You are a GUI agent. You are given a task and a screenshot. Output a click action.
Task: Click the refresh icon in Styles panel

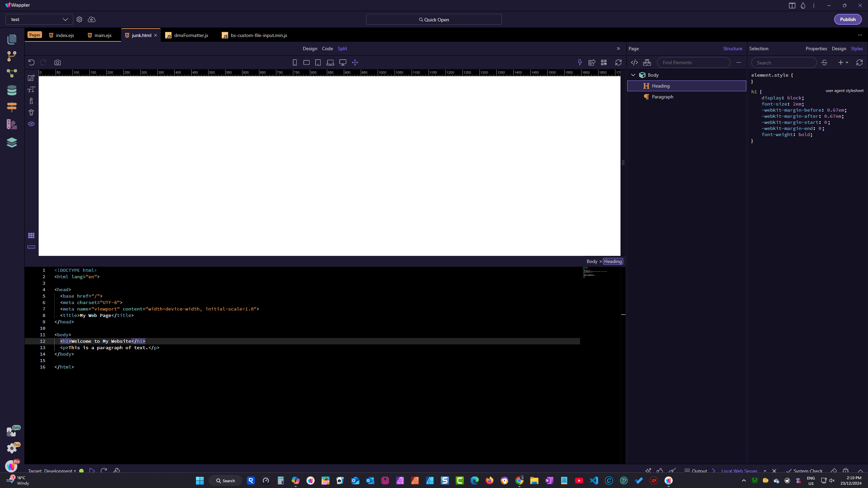tap(859, 62)
